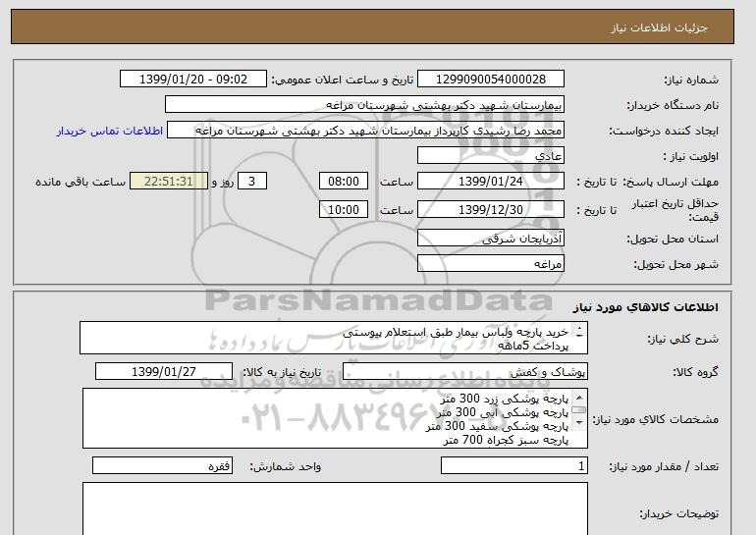Click the up arrow in description box
The height and width of the screenshot is (535, 756).
(579, 328)
